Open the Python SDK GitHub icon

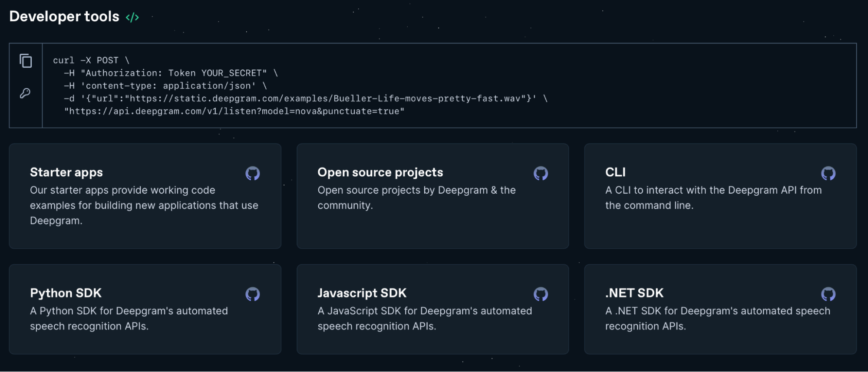click(253, 294)
